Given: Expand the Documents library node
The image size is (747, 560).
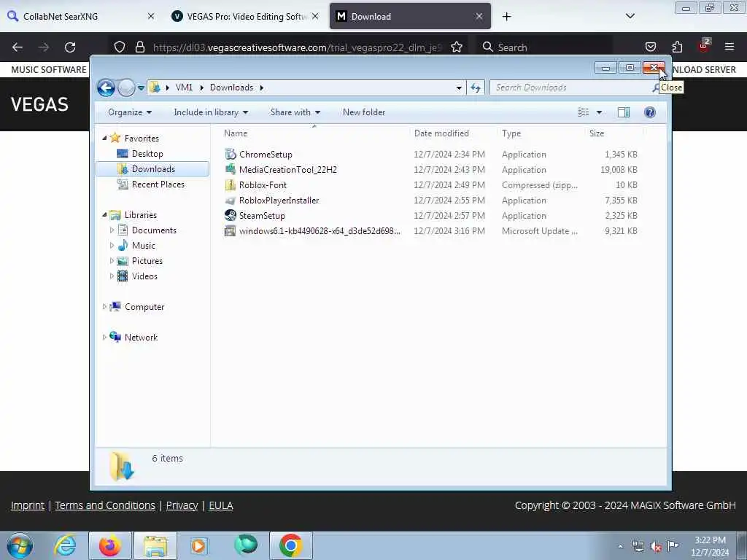Looking at the screenshot, I should coord(112,230).
